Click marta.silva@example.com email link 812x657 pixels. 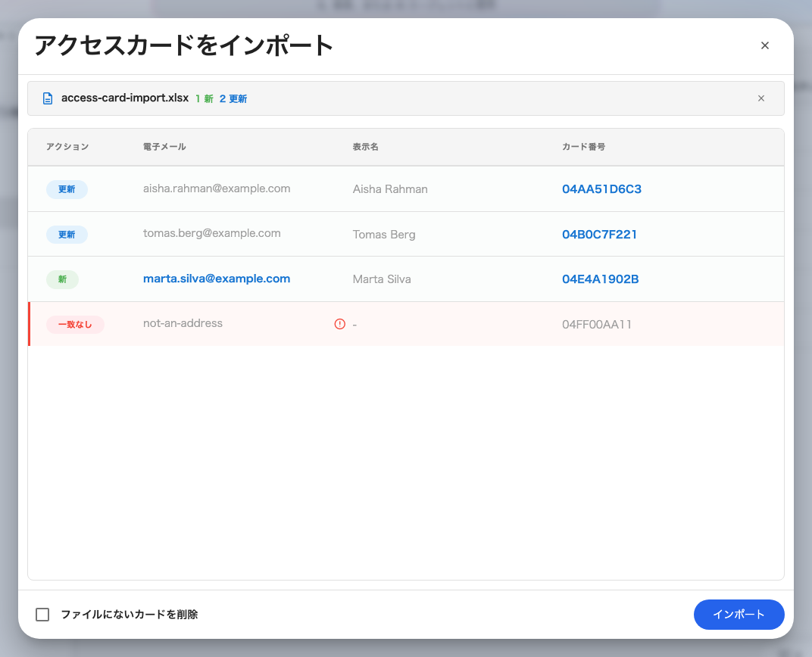[217, 279]
